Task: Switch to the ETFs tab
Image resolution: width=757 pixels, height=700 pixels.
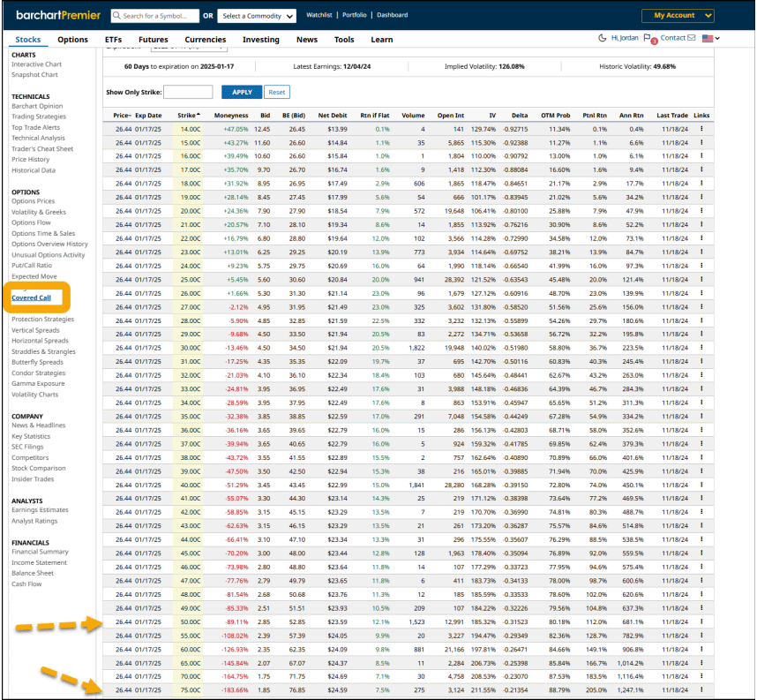Action: pyautogui.click(x=113, y=40)
